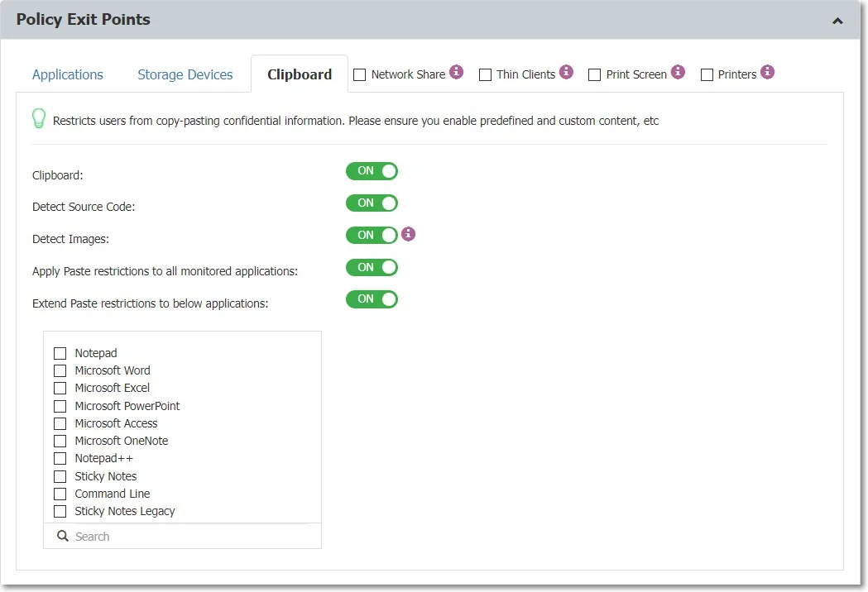Click the application Search input field
Viewport: 868px width, 592px height.
[x=182, y=536]
